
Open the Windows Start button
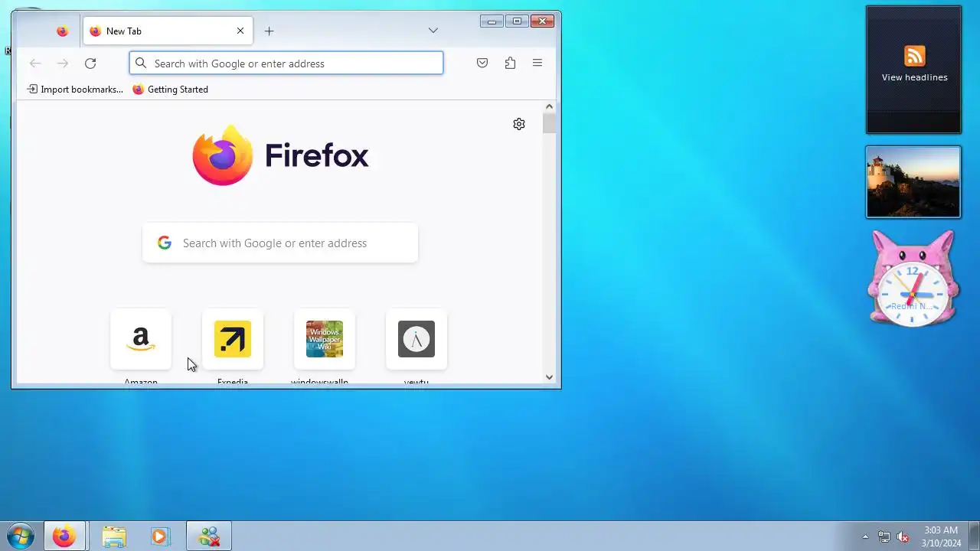point(21,536)
